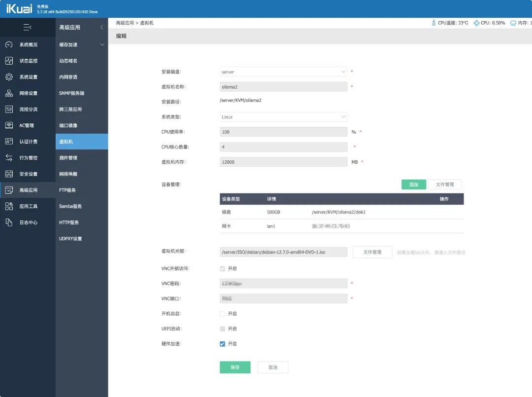Open the Samba服务 menu item
Screen dimensions: 532x397
click(70, 206)
